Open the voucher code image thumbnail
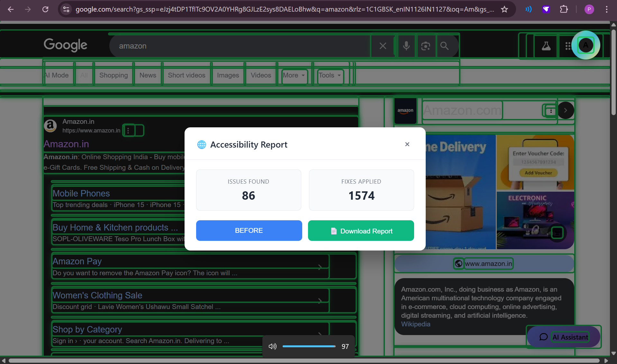This screenshot has width=617, height=364. [x=535, y=162]
